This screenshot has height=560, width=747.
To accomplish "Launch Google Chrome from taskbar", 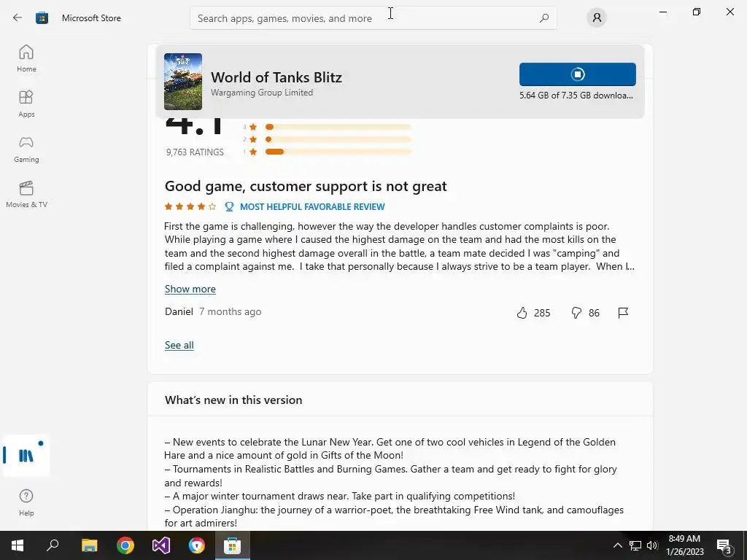I will 125,545.
